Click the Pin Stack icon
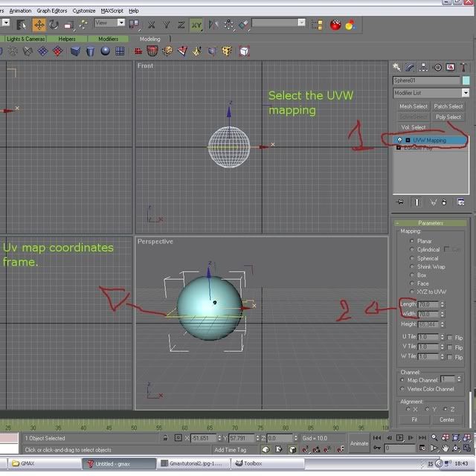Image resolution: width=476 pixels, height=476 pixels. (x=400, y=202)
